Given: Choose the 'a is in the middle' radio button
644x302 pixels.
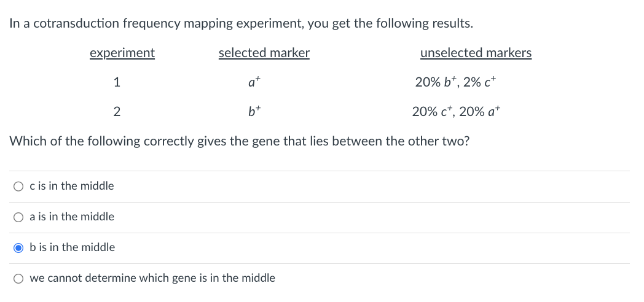Looking at the screenshot, I should tap(20, 217).
